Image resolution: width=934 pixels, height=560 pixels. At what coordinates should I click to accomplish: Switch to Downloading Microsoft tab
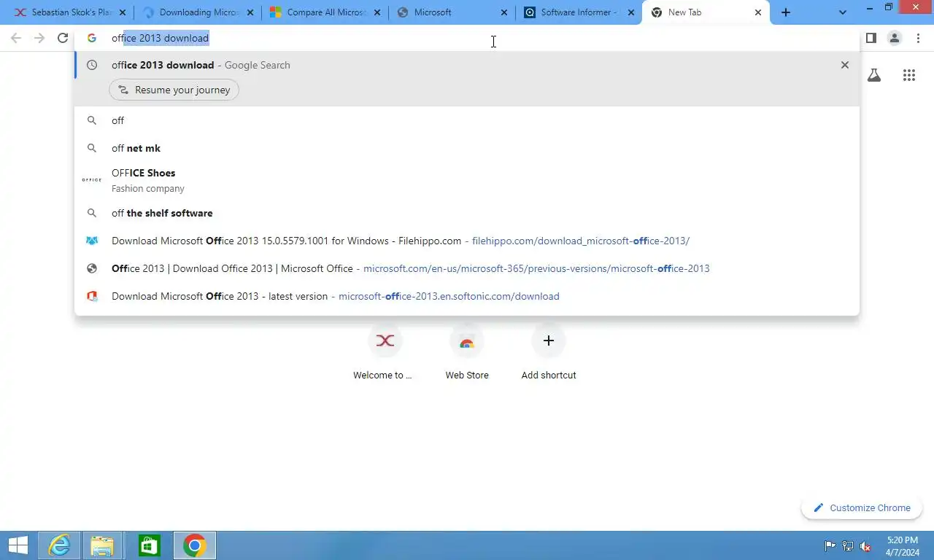[x=197, y=12]
